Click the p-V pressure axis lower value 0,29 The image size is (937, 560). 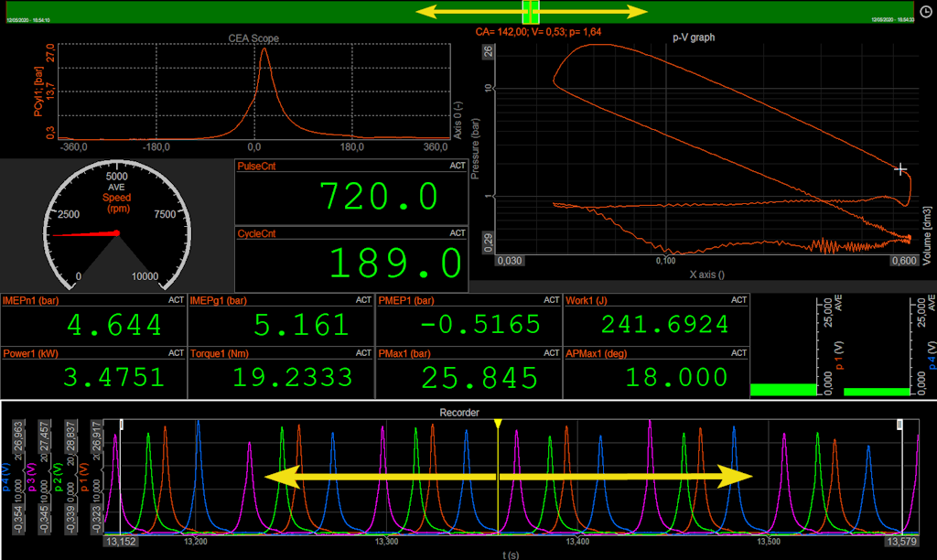(489, 242)
